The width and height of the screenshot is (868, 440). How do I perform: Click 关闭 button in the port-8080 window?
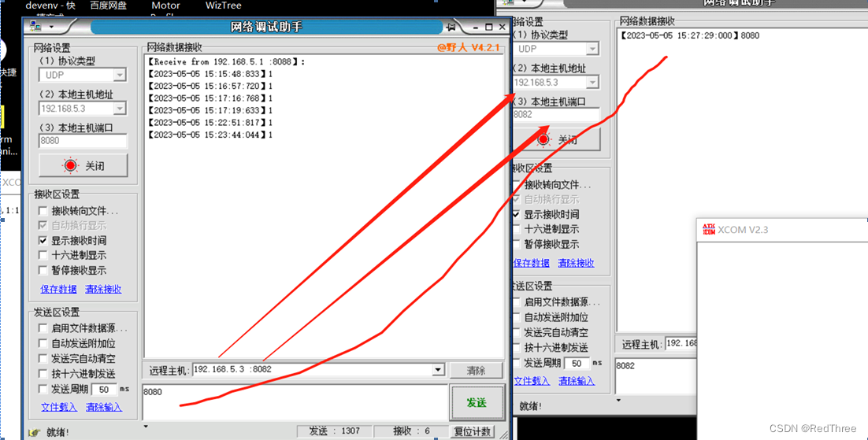(83, 165)
